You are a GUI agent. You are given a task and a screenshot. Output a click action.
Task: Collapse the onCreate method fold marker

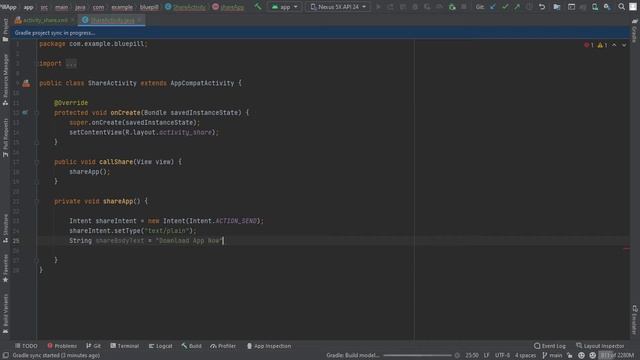(x=36, y=113)
